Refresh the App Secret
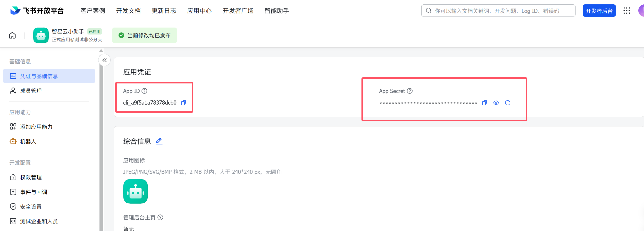Image resolution: width=644 pixels, height=231 pixels. tap(508, 103)
